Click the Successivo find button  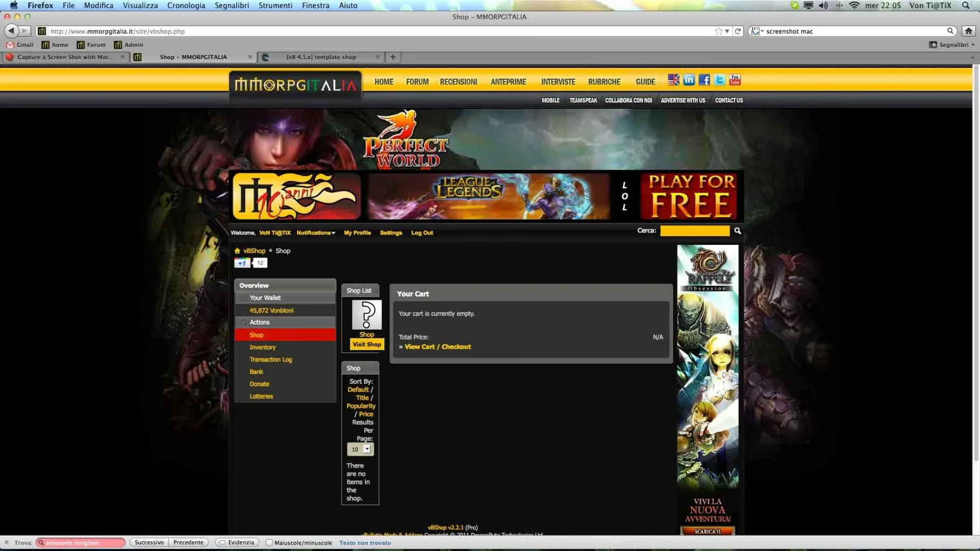149,542
